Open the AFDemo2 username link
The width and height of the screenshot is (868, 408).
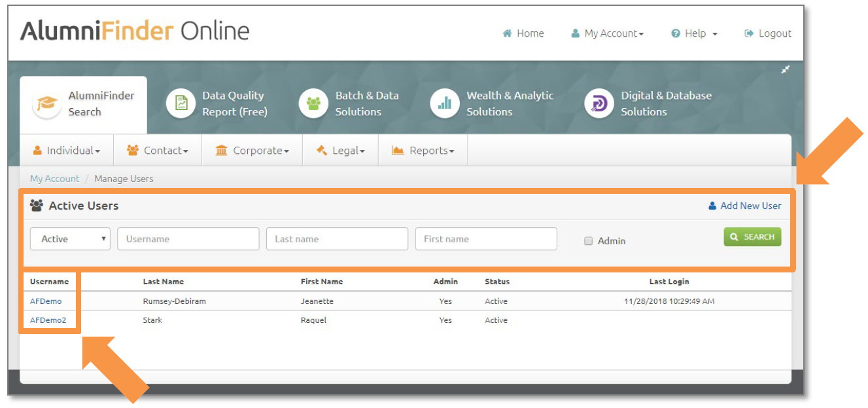[48, 320]
